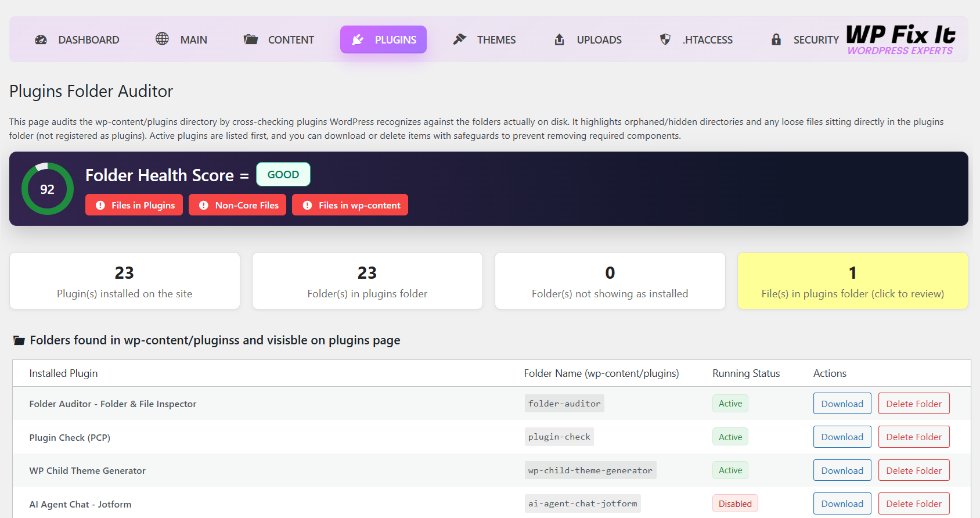Click the AI Agent Chat - Jotform name
980x518 pixels.
[80, 504]
